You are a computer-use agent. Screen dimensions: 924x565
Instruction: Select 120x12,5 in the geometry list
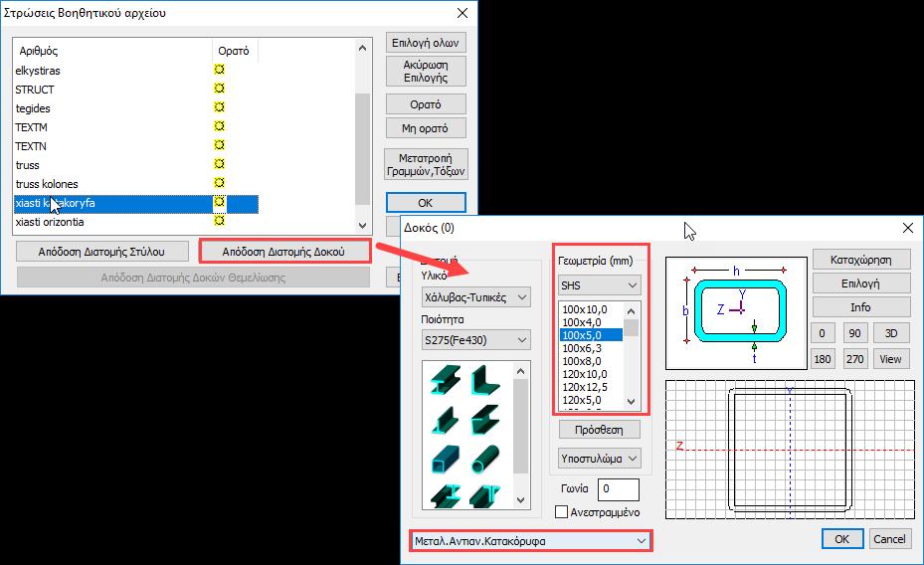(x=591, y=387)
